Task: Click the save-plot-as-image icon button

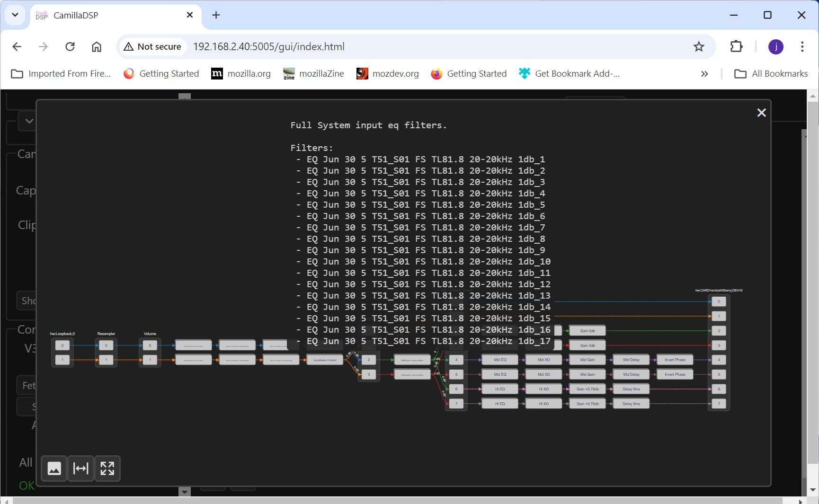Action: pos(54,469)
